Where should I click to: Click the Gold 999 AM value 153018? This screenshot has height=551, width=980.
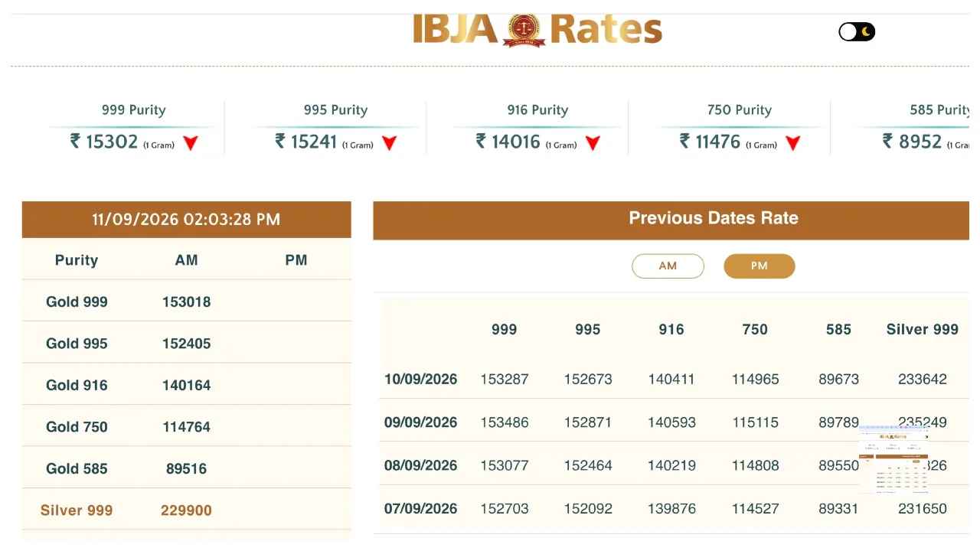[x=187, y=302]
